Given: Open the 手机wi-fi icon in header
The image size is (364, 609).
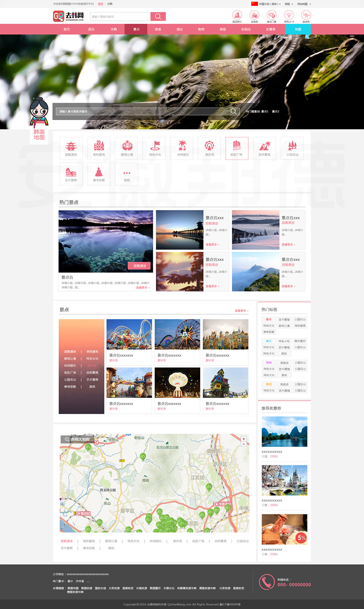Looking at the screenshot, I should 289,15.
